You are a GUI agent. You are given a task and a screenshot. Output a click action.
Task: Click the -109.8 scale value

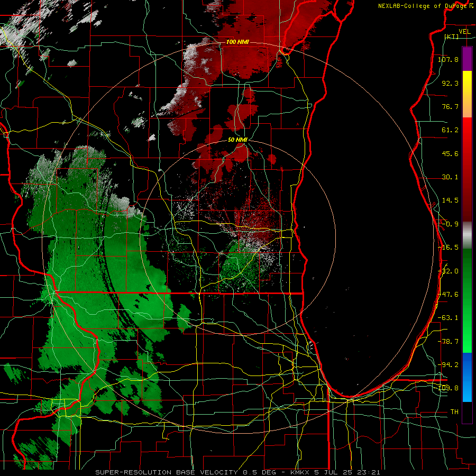pyautogui.click(x=448, y=388)
